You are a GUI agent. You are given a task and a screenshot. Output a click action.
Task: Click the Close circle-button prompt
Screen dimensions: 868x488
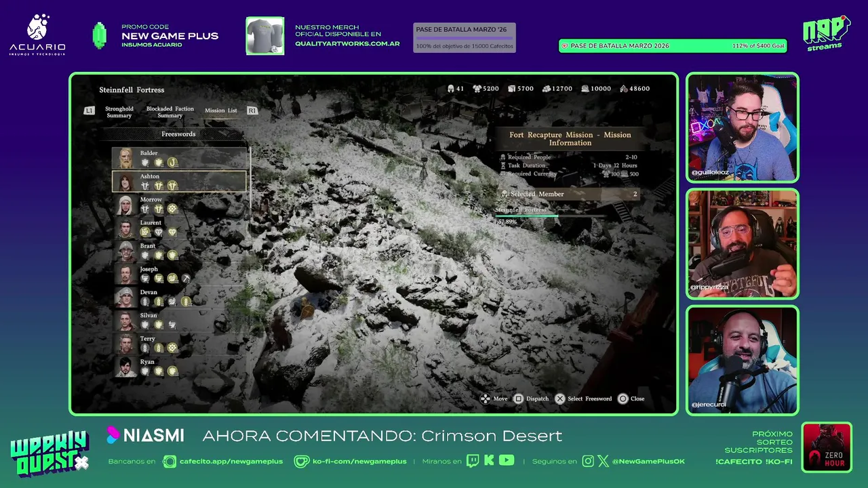pyautogui.click(x=631, y=399)
